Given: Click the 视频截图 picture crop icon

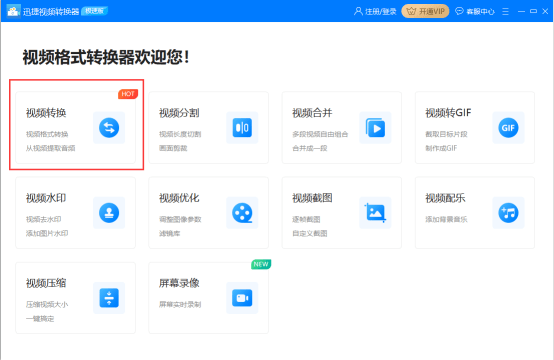Looking at the screenshot, I should [375, 213].
